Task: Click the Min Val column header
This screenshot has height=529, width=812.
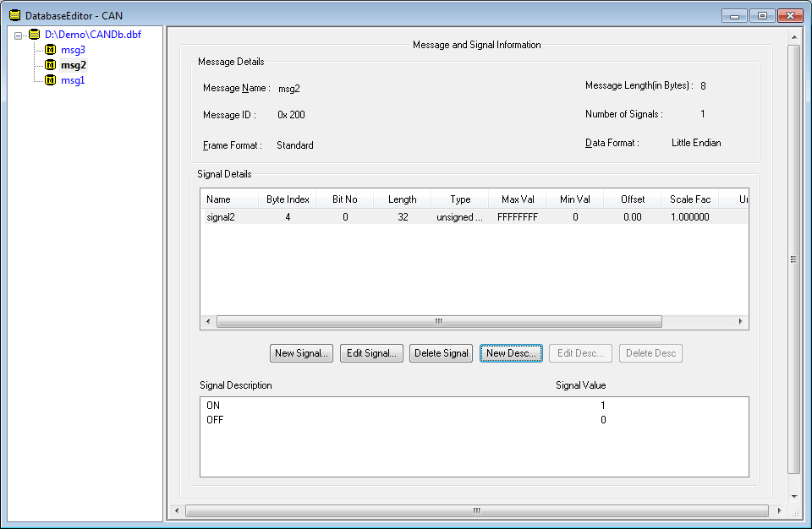Action: [575, 199]
